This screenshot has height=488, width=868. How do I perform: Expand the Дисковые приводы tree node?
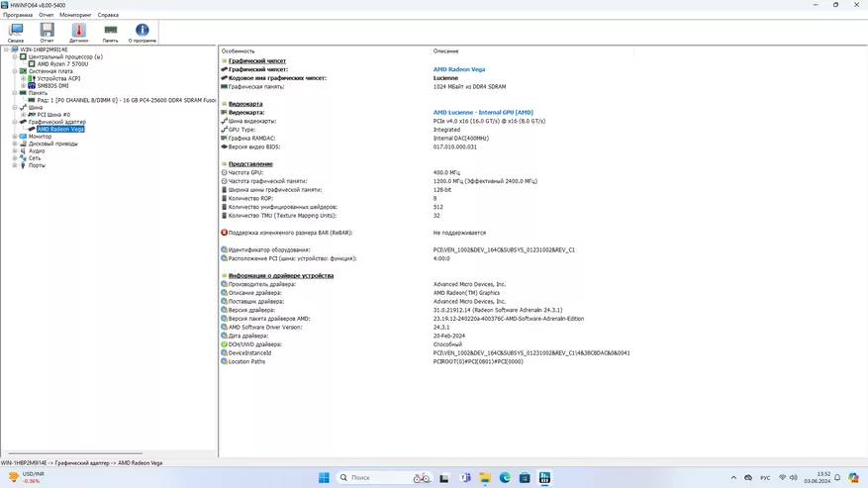point(15,144)
